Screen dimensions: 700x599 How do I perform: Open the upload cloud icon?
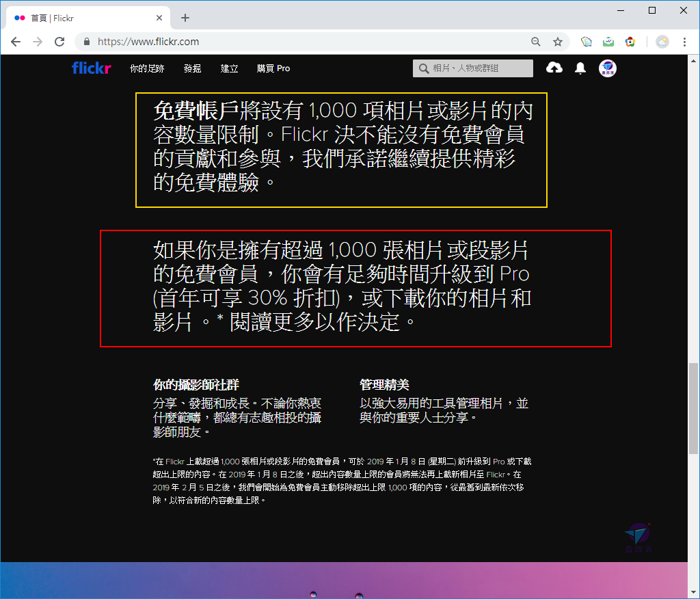554,68
